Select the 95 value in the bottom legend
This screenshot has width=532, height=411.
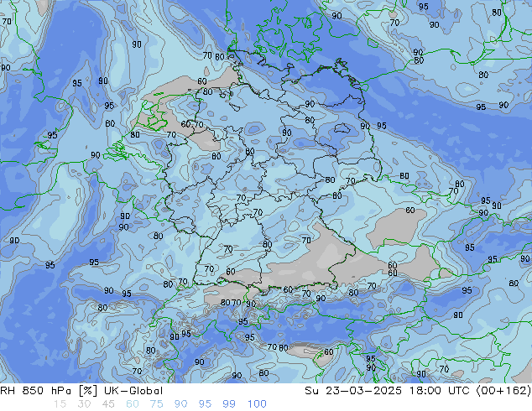click(x=205, y=404)
